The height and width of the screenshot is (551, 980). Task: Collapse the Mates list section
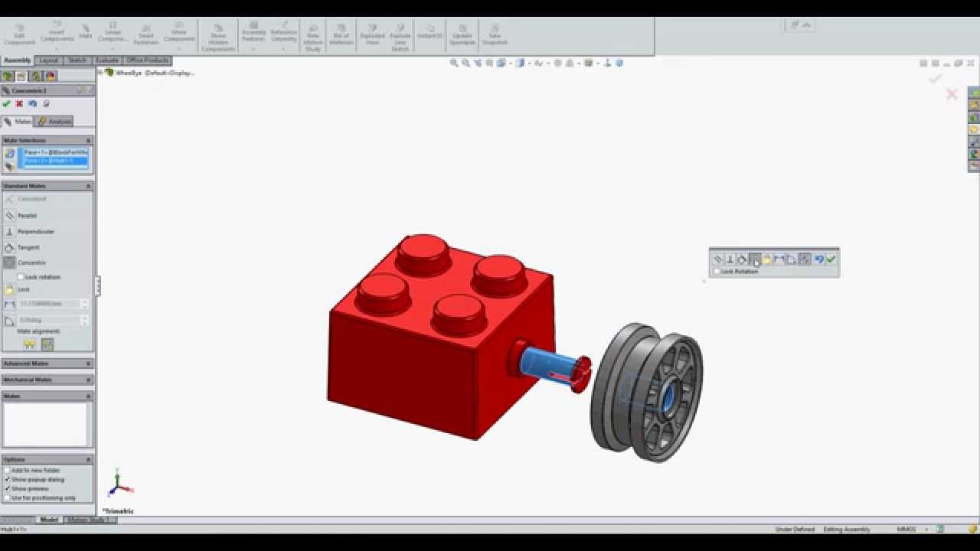[88, 396]
